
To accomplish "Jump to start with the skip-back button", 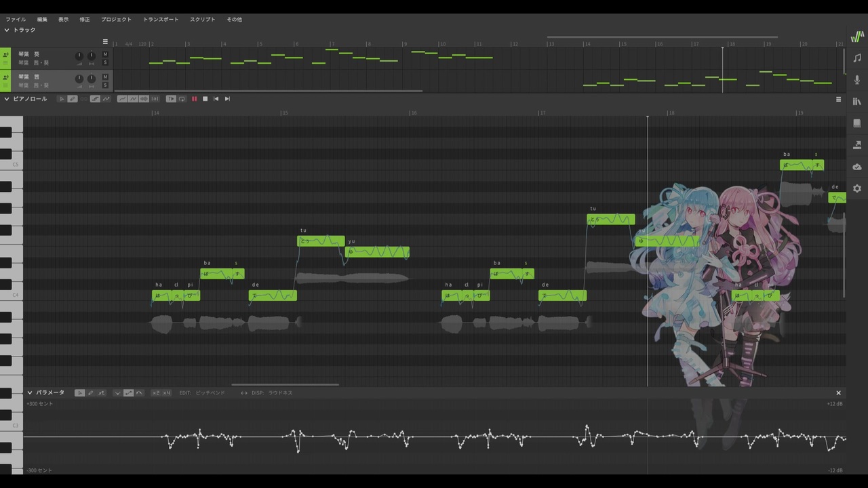I will [x=216, y=99].
